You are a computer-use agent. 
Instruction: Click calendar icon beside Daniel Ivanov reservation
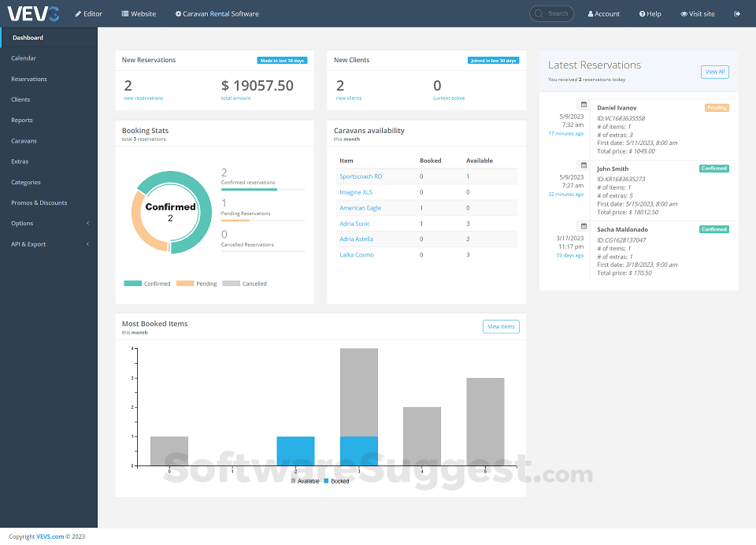[584, 104]
